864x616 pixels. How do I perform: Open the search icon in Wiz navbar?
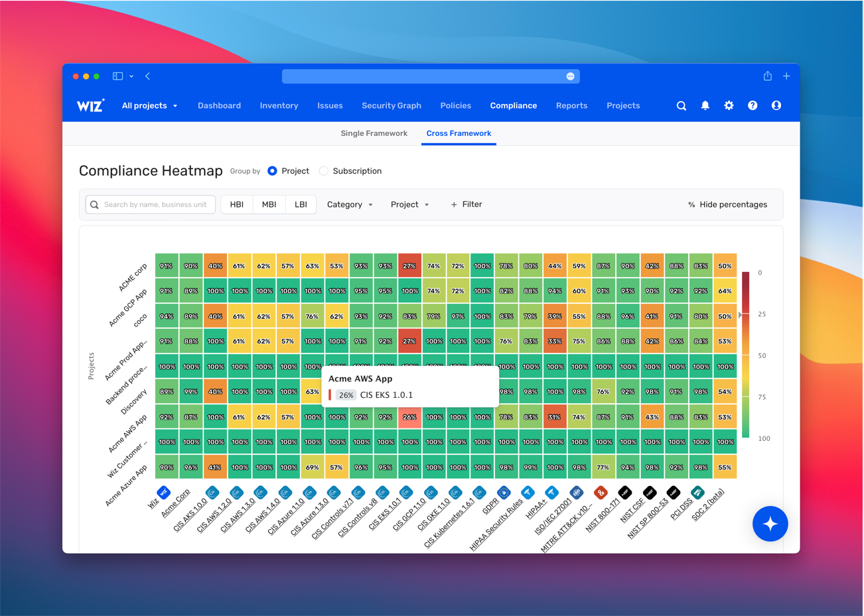point(681,105)
